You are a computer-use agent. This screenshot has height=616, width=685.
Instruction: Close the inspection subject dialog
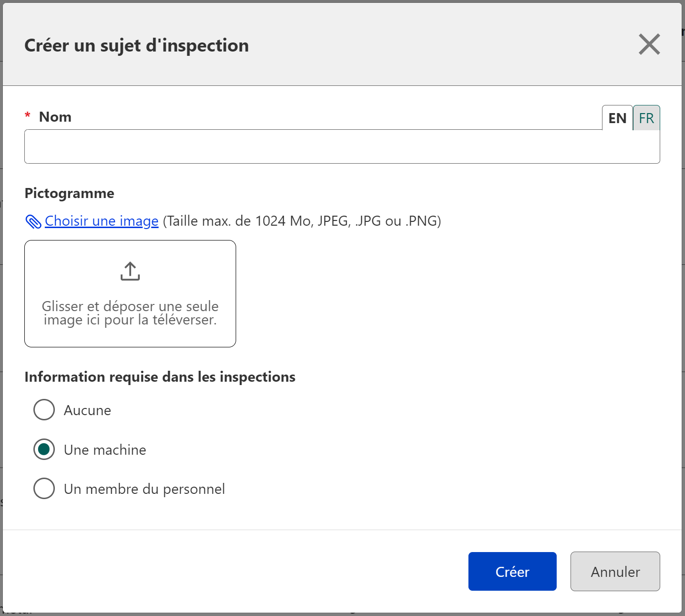(649, 44)
